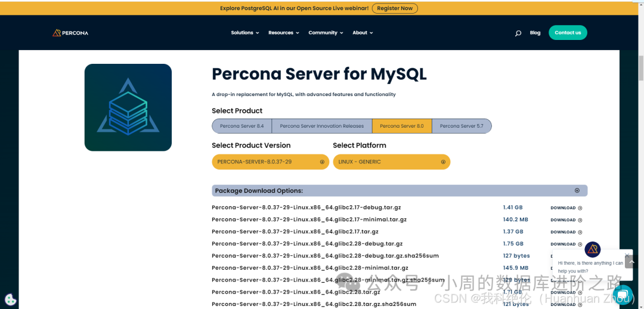Collapse the Package Download Options section
644x309 pixels.
pyautogui.click(x=400, y=191)
